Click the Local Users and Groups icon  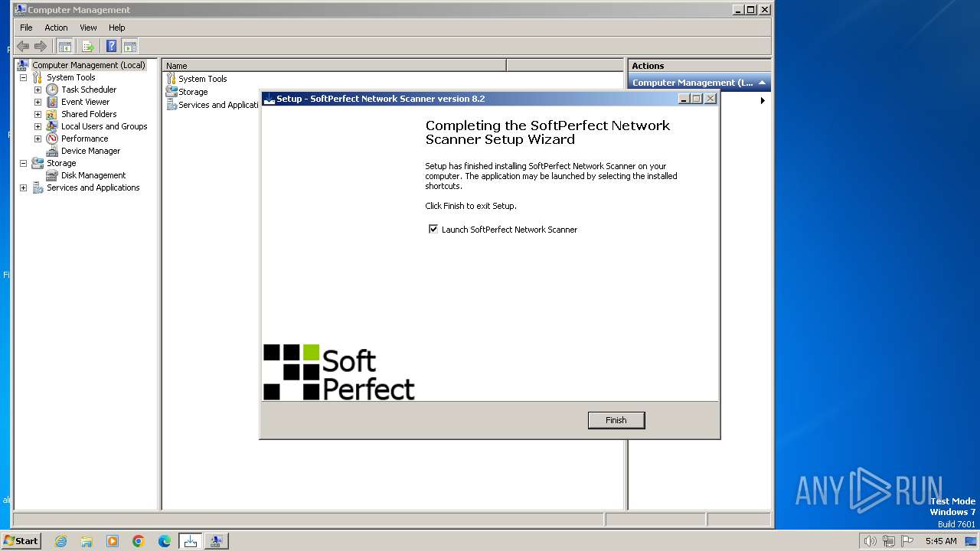click(x=52, y=126)
